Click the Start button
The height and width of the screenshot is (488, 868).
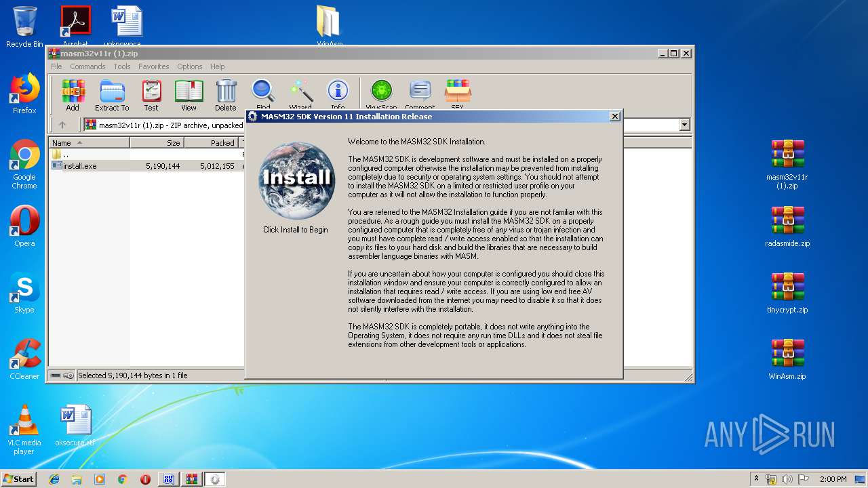[18, 479]
